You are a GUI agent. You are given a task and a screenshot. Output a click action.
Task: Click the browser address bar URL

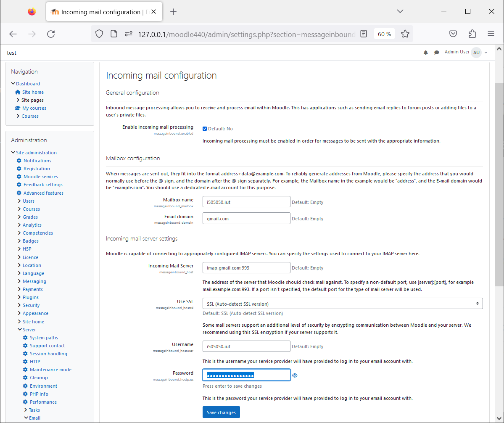coord(246,34)
